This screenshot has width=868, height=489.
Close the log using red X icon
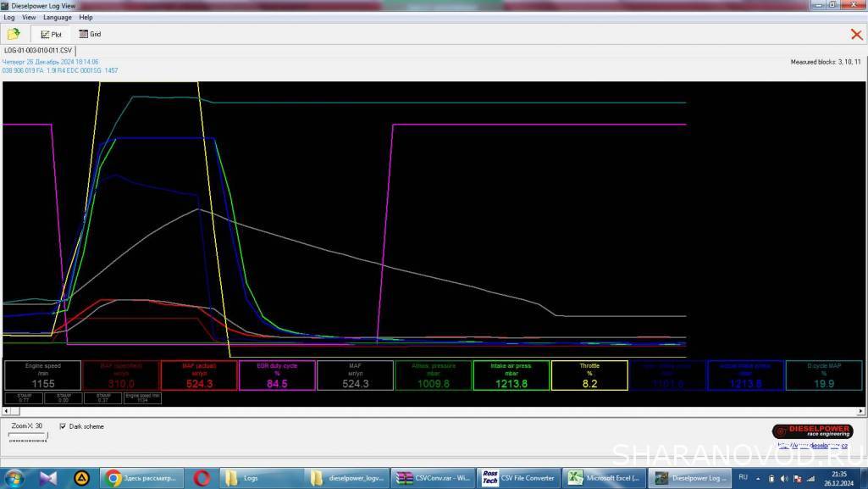856,34
